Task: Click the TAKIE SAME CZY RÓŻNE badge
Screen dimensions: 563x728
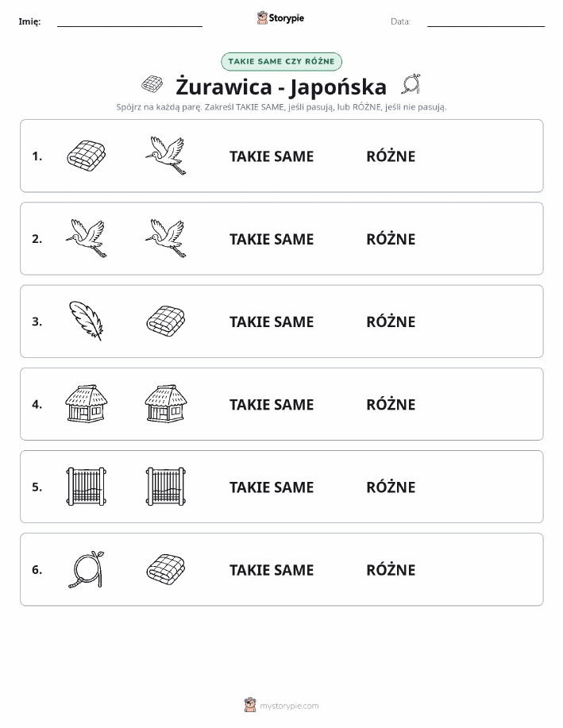Action: pyautogui.click(x=281, y=62)
